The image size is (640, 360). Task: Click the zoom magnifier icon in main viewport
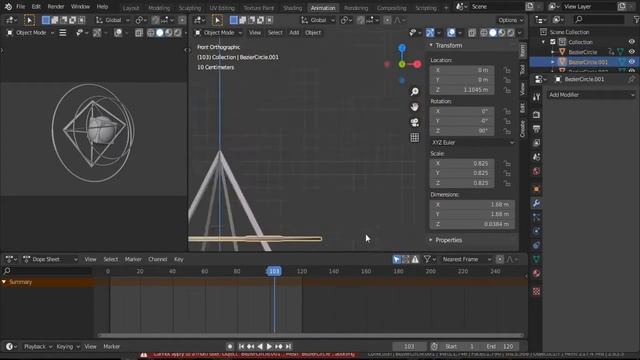tap(415, 91)
